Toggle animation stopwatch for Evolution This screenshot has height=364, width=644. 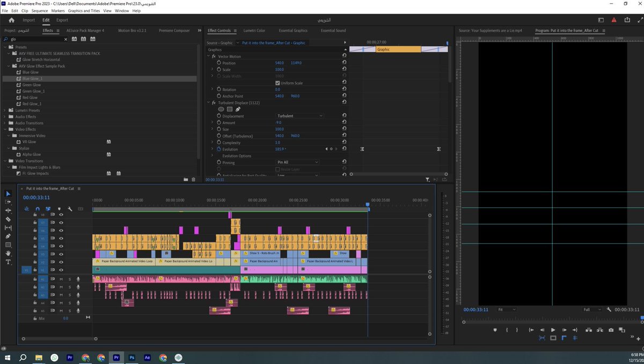(x=219, y=149)
